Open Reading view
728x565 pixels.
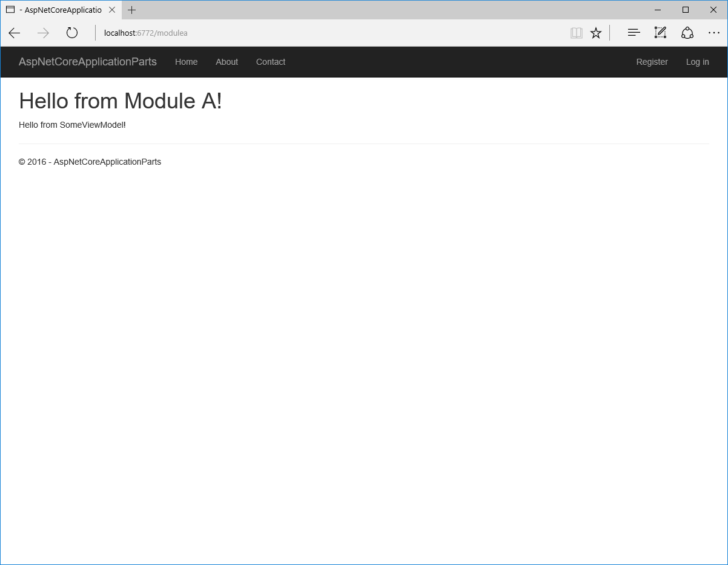click(576, 33)
